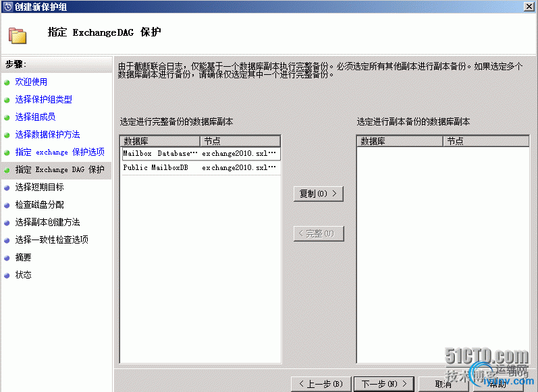This screenshot has height=392, width=538.
Task: Click the 下一步(N) > button
Action: pyautogui.click(x=383, y=384)
